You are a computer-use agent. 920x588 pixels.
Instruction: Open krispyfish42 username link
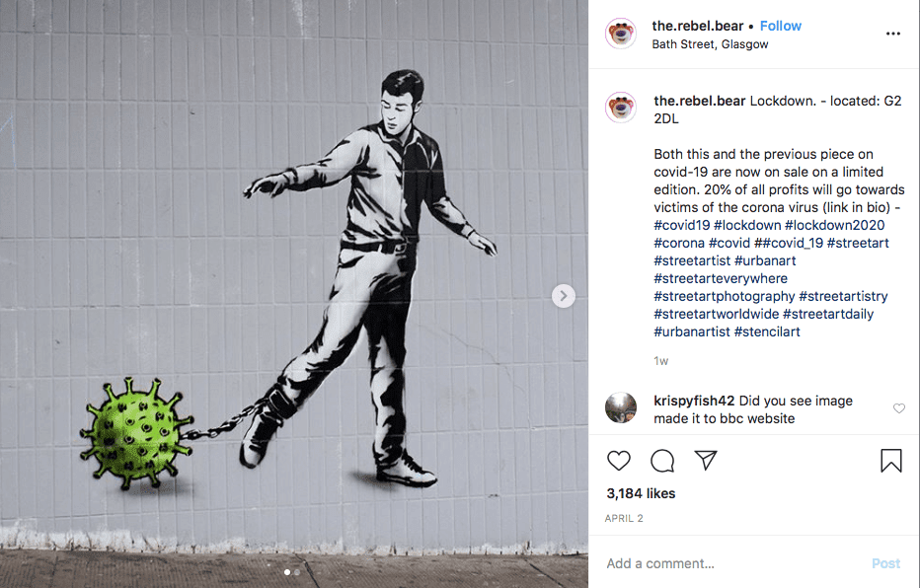click(694, 401)
